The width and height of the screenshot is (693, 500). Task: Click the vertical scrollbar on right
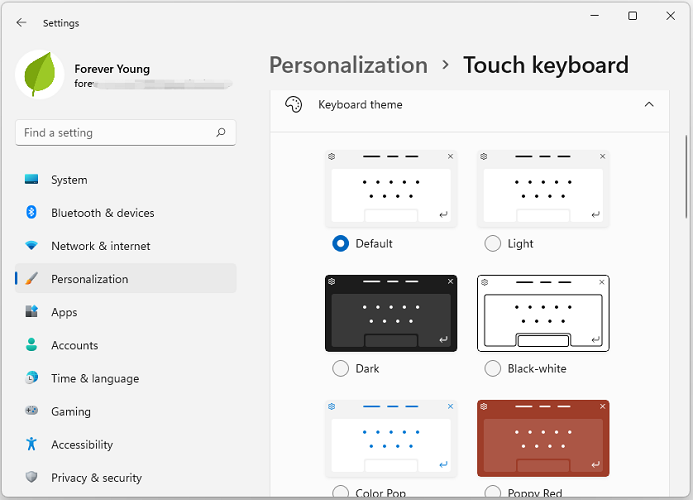click(x=686, y=177)
